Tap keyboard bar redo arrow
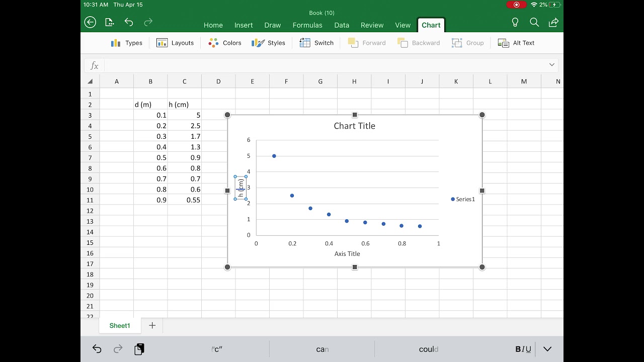This screenshot has width=644, height=362. (x=118, y=349)
